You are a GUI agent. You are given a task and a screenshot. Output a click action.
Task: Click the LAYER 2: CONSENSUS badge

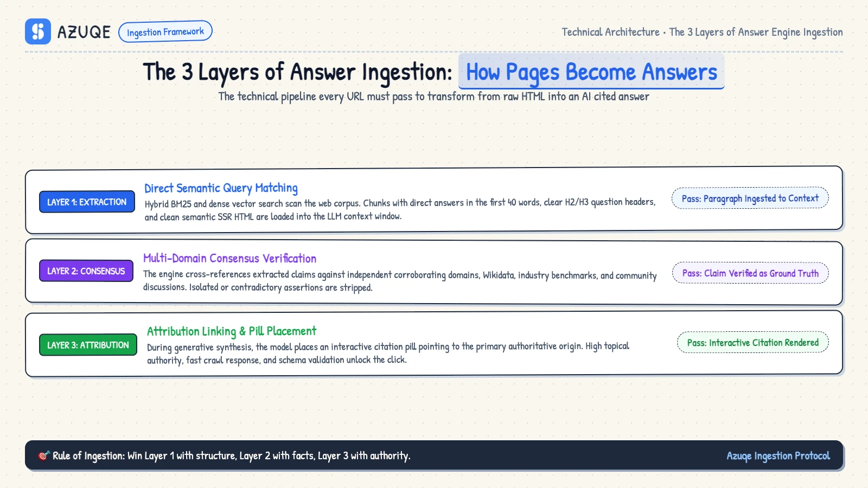tap(86, 271)
